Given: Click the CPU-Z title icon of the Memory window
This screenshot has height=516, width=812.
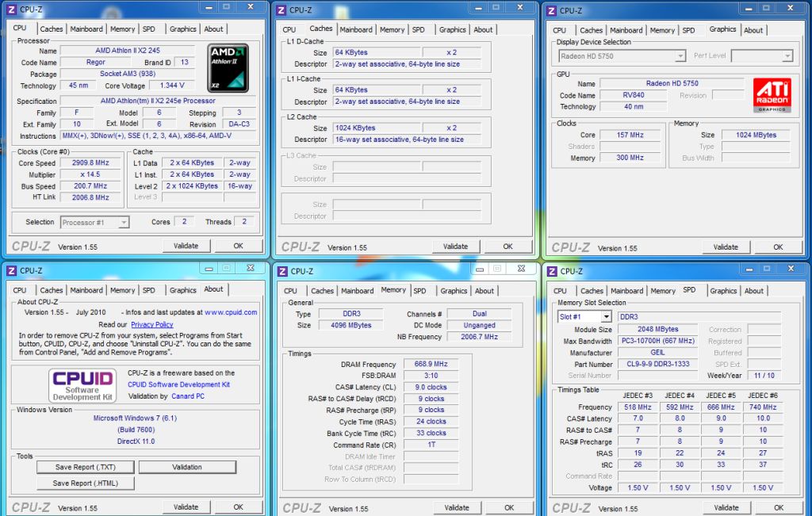Looking at the screenshot, I should (x=282, y=271).
